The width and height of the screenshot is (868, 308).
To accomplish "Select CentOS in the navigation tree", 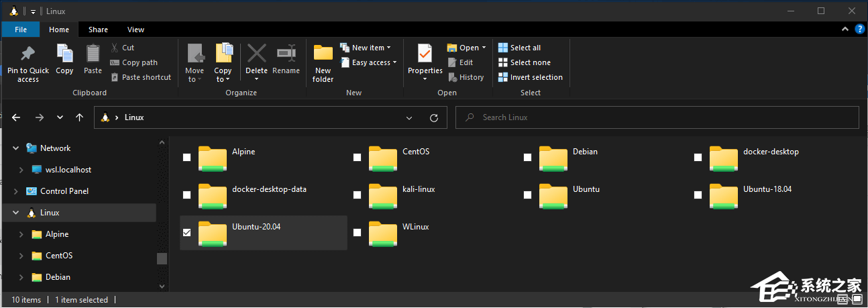I will click(59, 256).
